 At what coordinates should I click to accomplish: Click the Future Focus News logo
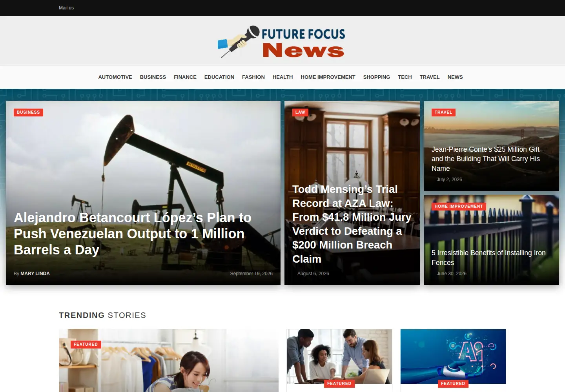coord(282,42)
